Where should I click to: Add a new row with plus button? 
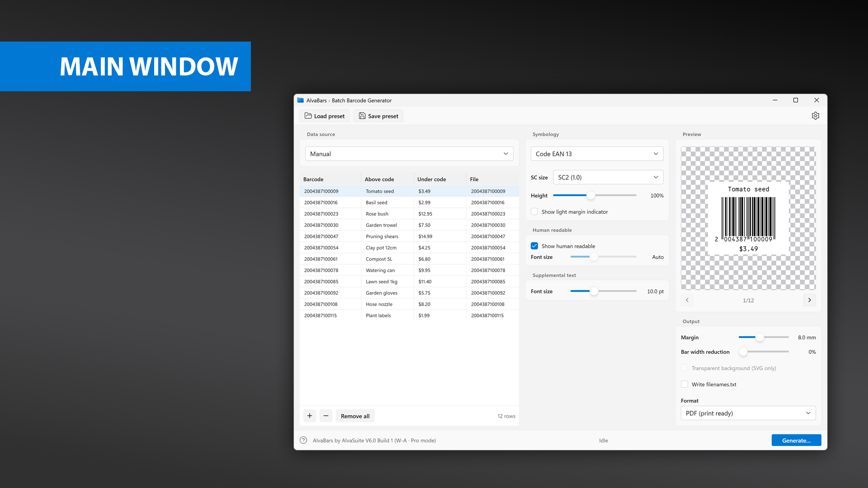310,416
